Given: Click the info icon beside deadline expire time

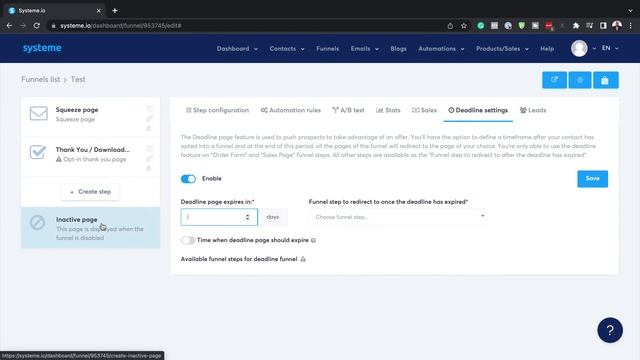Looking at the screenshot, I should pyautogui.click(x=313, y=240).
